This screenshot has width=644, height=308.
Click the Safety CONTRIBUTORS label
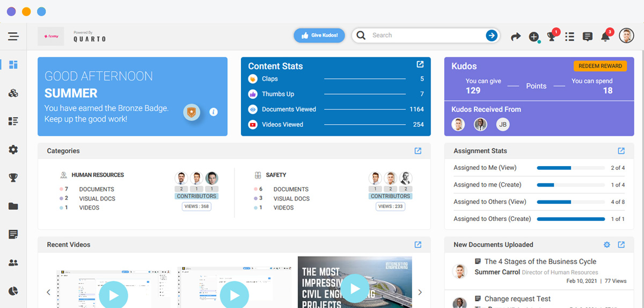point(391,196)
